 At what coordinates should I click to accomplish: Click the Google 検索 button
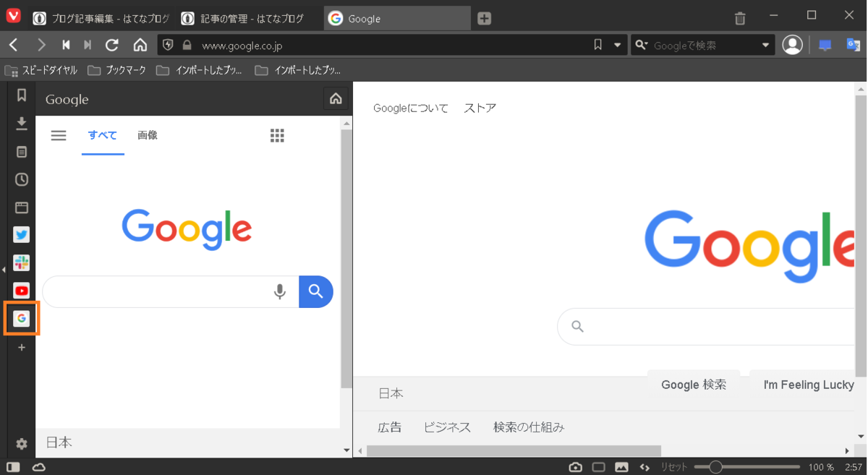click(x=694, y=385)
